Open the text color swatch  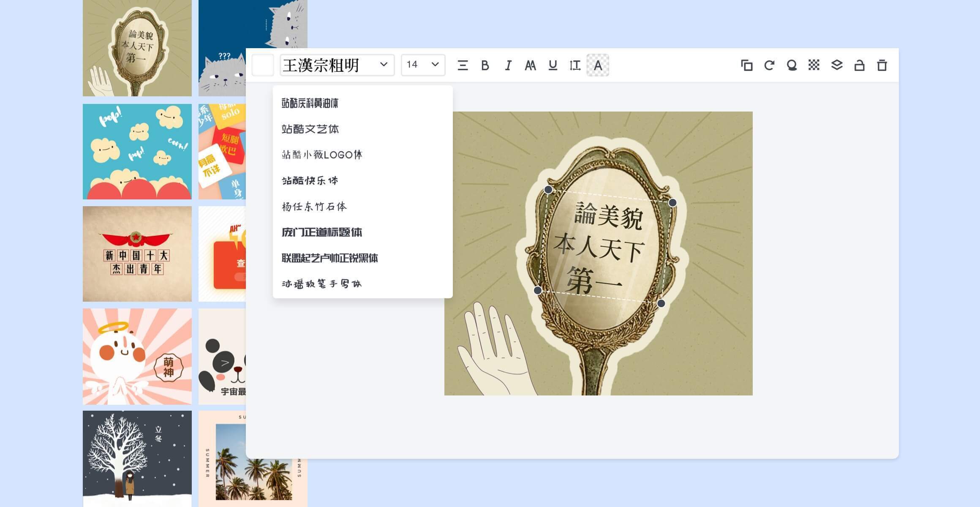pos(263,65)
